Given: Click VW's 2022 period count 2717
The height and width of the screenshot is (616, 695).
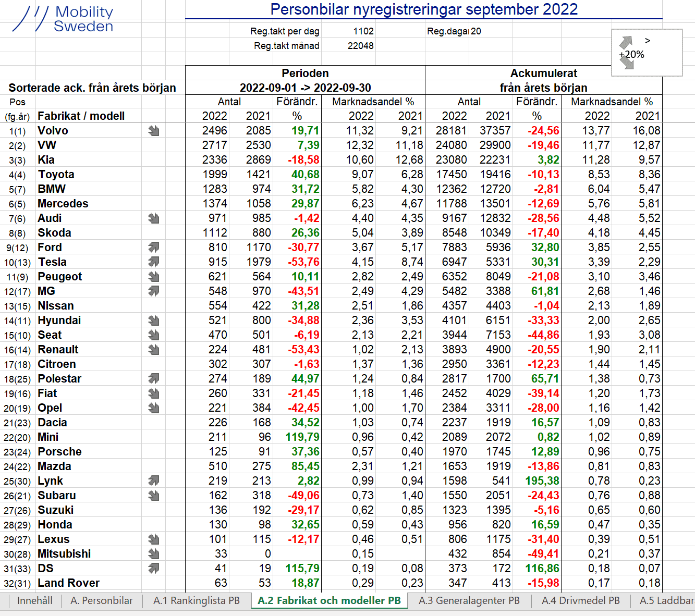Looking at the screenshot, I should [215, 145].
